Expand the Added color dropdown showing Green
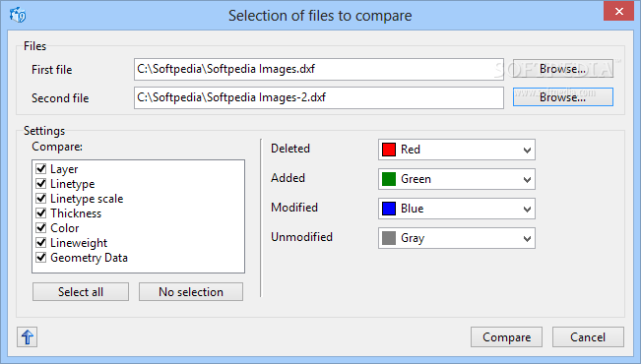Viewport: 641px width, 364px height. 457,179
